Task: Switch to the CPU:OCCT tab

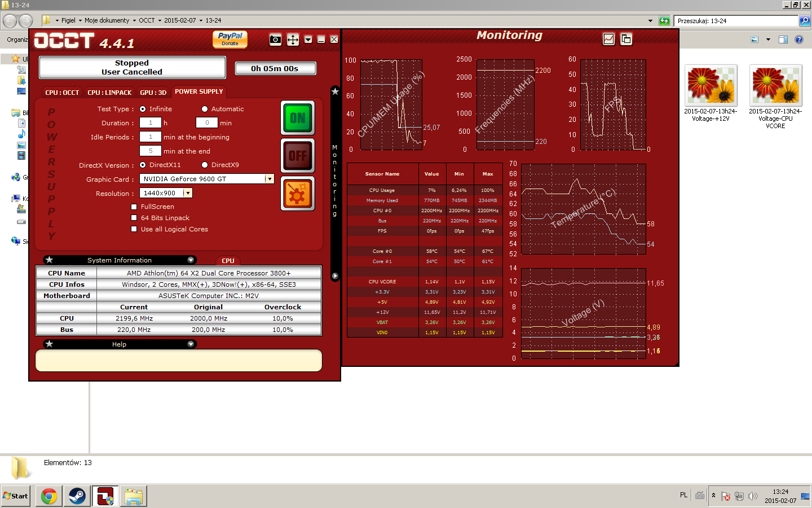Action: 62,92
